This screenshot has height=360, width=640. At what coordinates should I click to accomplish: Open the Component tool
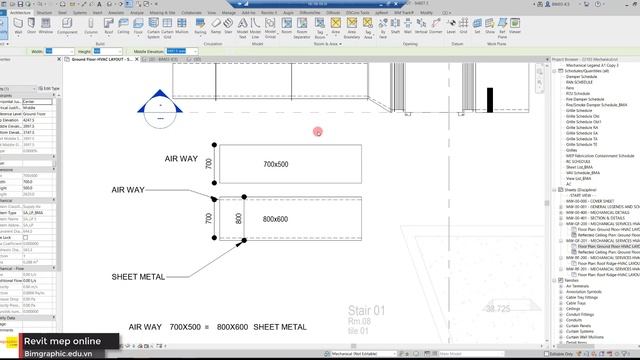[x=67, y=27]
